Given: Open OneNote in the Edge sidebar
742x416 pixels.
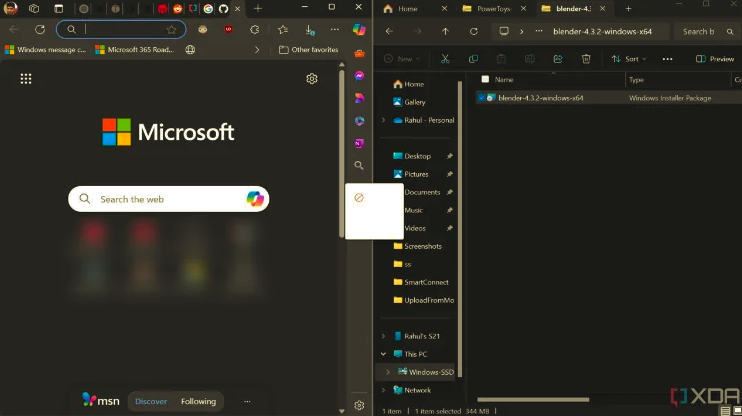Looking at the screenshot, I should pyautogui.click(x=359, y=143).
